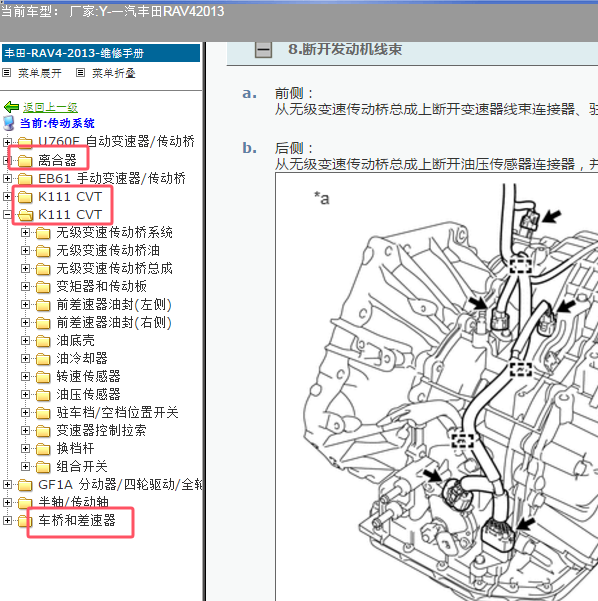This screenshot has height=601, width=598.
Task: Click the 返回上一级 link
Action: click(x=50, y=107)
